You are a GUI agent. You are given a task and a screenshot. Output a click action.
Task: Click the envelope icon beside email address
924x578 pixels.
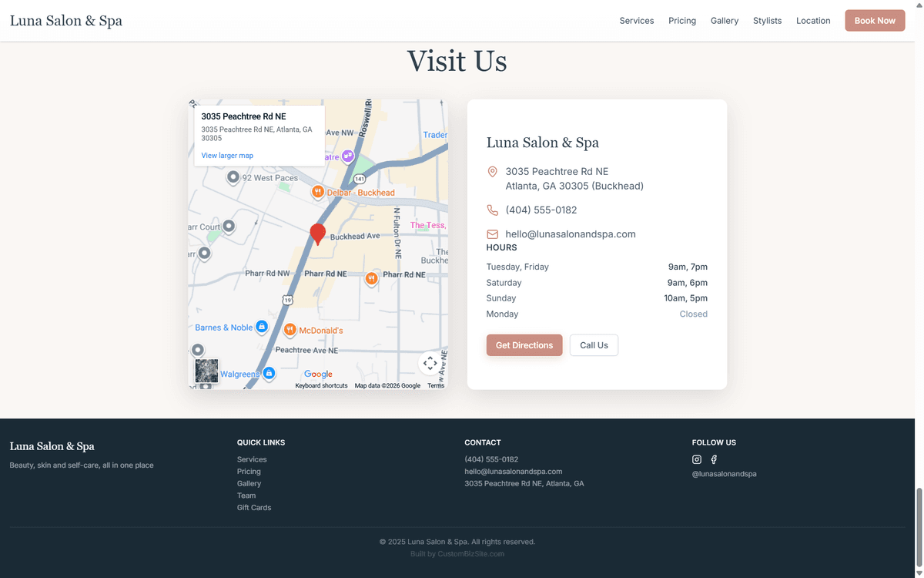point(493,234)
